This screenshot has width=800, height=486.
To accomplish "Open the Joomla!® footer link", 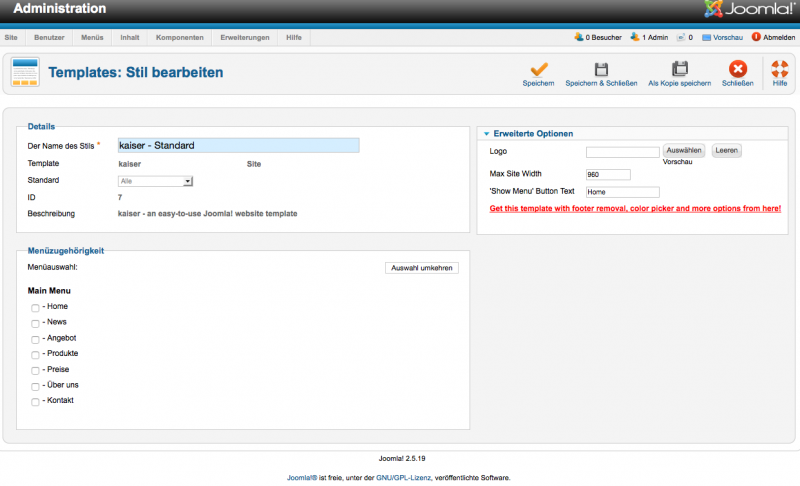I will (302, 478).
